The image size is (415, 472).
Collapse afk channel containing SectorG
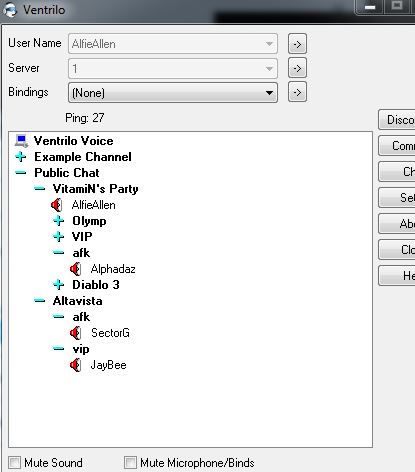(x=59, y=317)
